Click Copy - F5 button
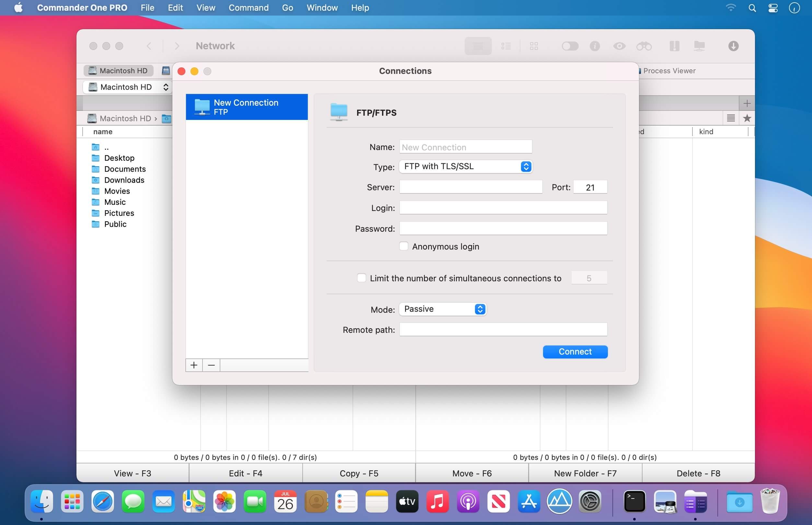 [x=359, y=473]
